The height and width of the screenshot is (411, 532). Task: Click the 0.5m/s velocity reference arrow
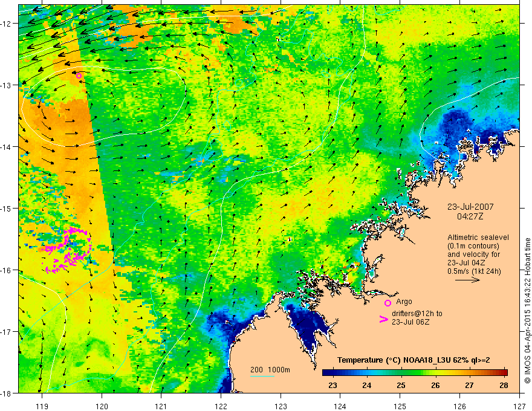click(x=467, y=280)
